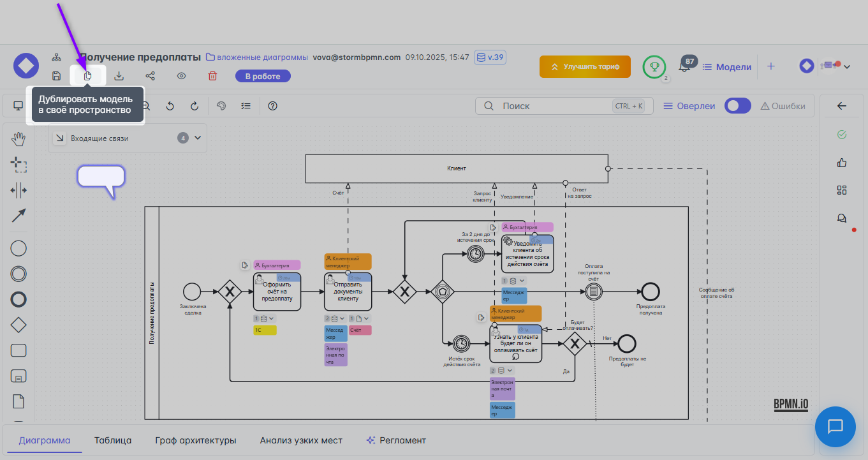Switch to the Анализ узких мест tab
This screenshot has height=460, width=868.
coord(301,440)
